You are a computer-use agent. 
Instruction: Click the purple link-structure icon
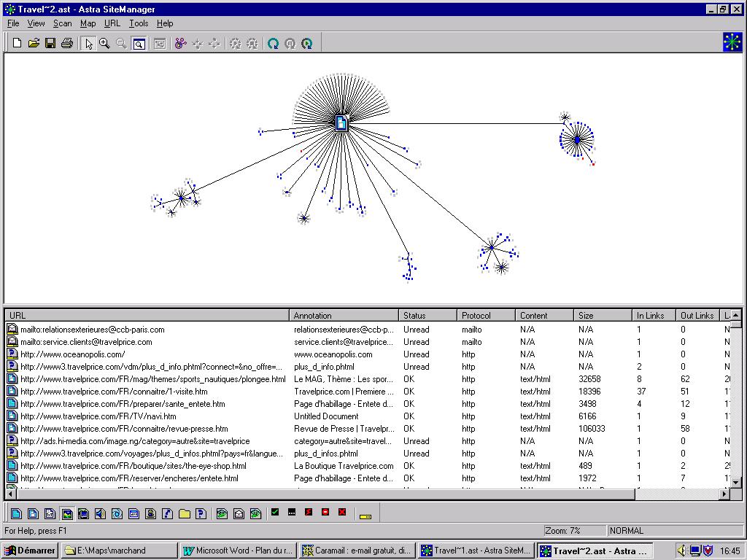click(x=181, y=43)
